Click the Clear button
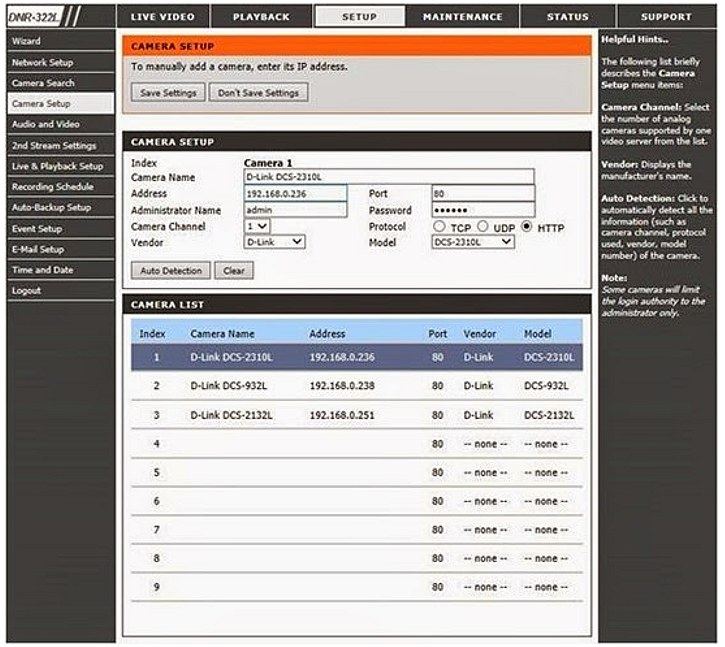The image size is (725, 647). coord(234,271)
